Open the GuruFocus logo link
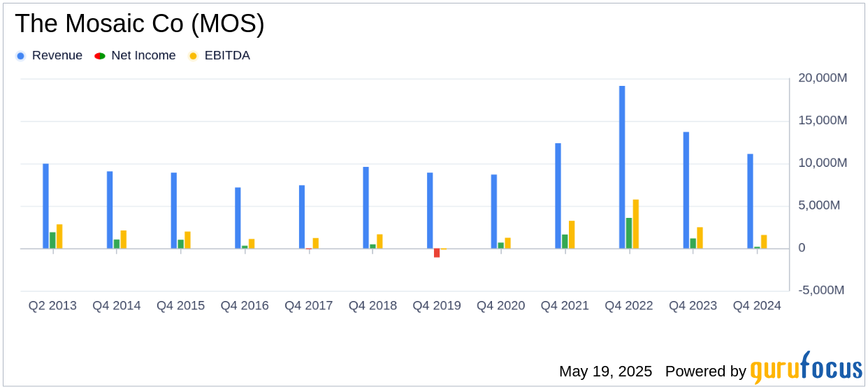 pyautogui.click(x=806, y=368)
